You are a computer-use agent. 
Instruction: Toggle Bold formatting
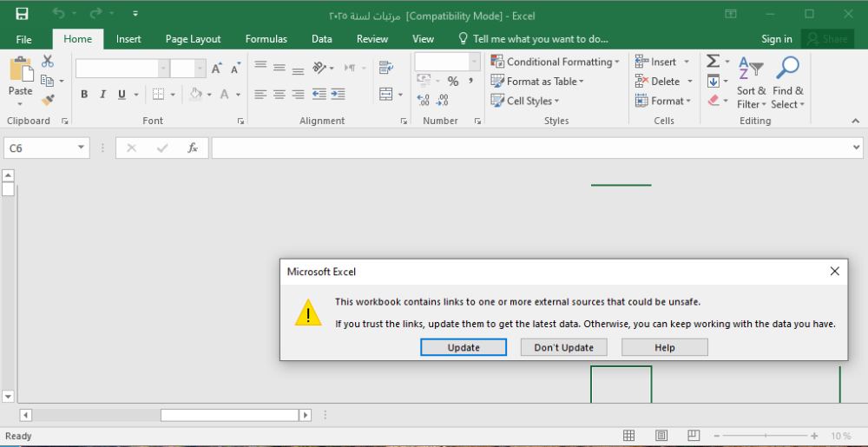84,95
